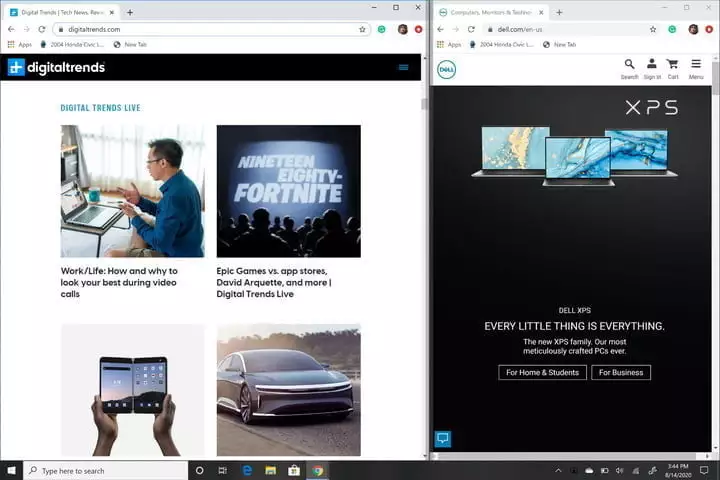
Task: Switch to the Digital Trends tab
Action: click(60, 12)
